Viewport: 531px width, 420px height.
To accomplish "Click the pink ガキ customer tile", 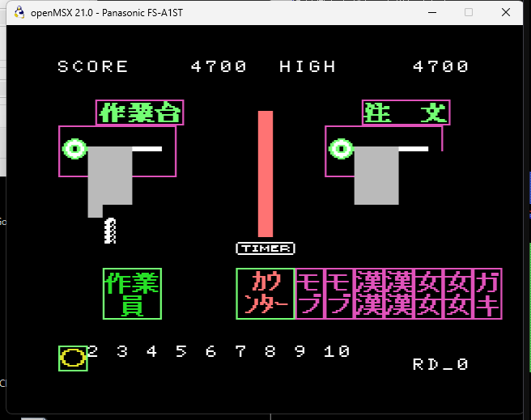I will pyautogui.click(x=487, y=294).
